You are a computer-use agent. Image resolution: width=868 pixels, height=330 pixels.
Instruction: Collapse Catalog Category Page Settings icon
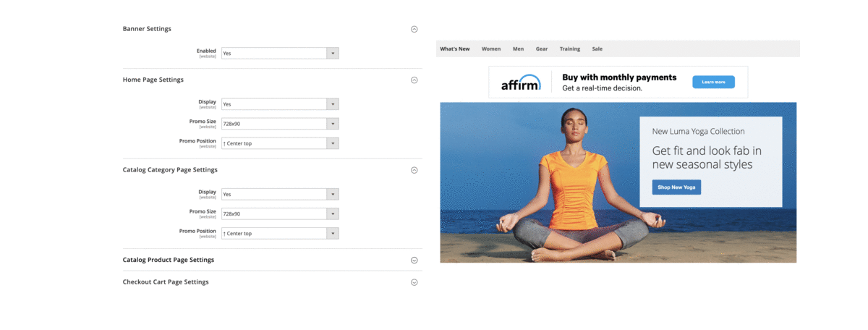coord(414,170)
